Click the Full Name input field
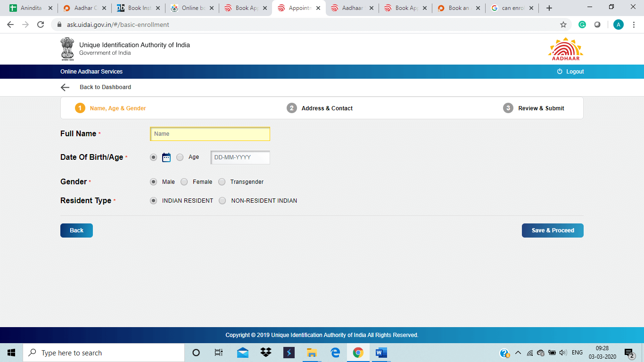 210,134
